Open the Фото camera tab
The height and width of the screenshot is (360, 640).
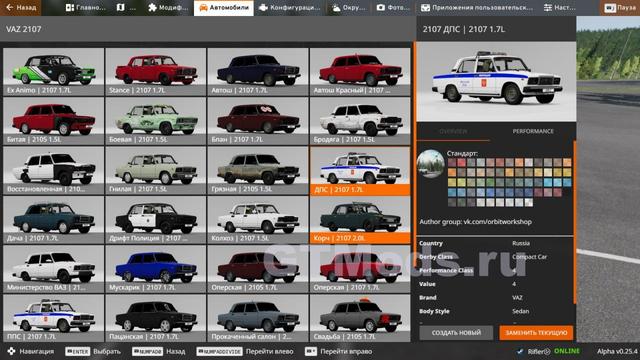392,8
